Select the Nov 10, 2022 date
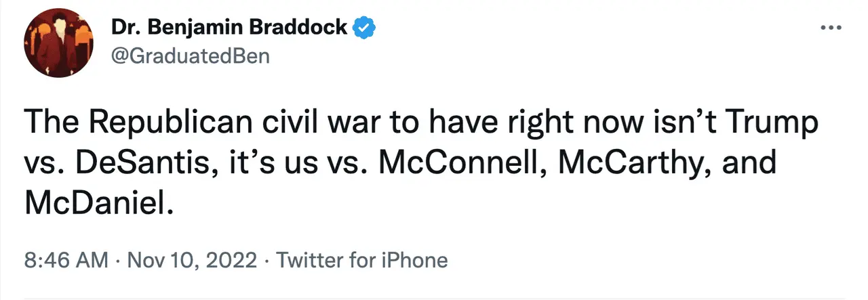This screenshot has width=868, height=300. point(191,260)
